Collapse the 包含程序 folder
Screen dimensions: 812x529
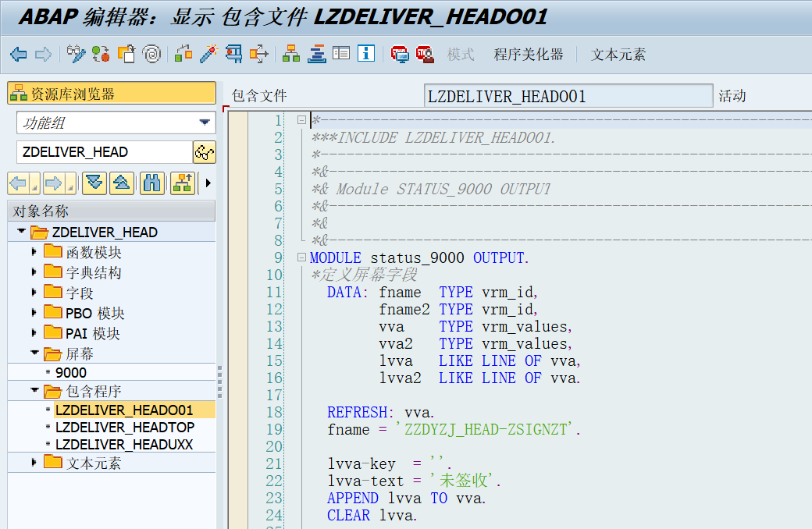pyautogui.click(x=34, y=390)
